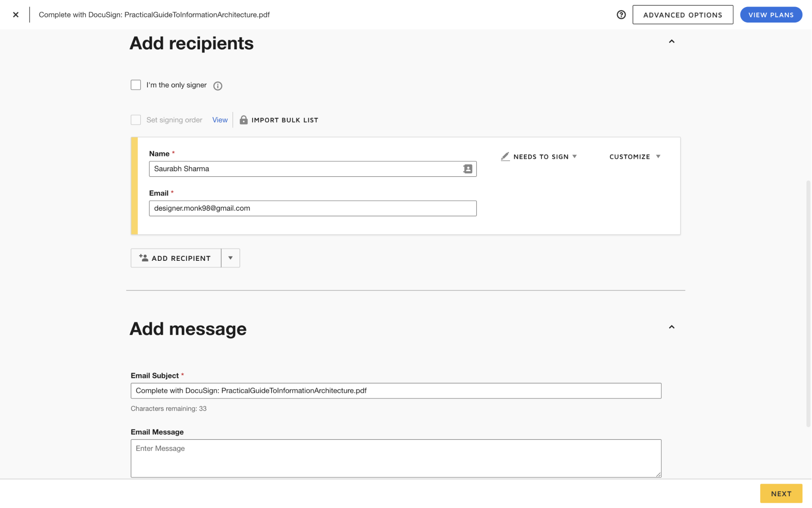Open Advanced Options

682,15
